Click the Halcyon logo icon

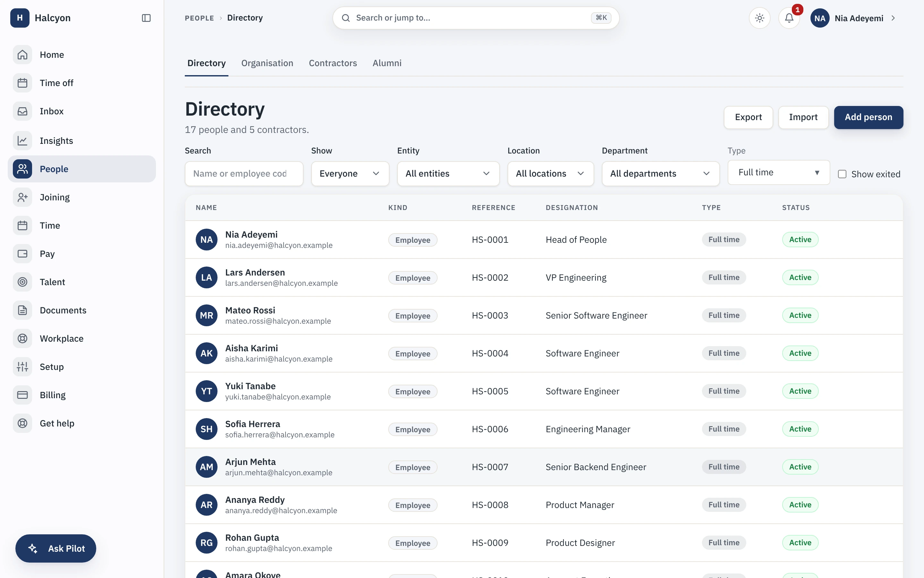[x=20, y=18]
